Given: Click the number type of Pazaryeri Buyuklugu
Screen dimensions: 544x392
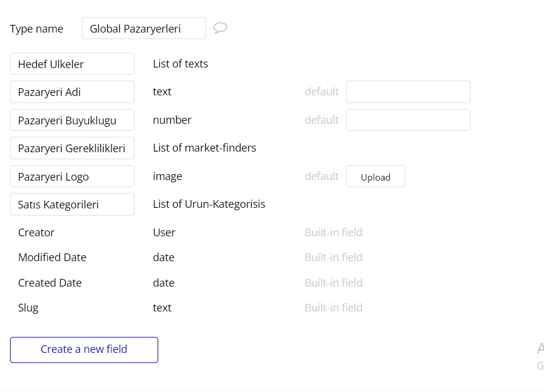Looking at the screenshot, I should [x=172, y=120].
